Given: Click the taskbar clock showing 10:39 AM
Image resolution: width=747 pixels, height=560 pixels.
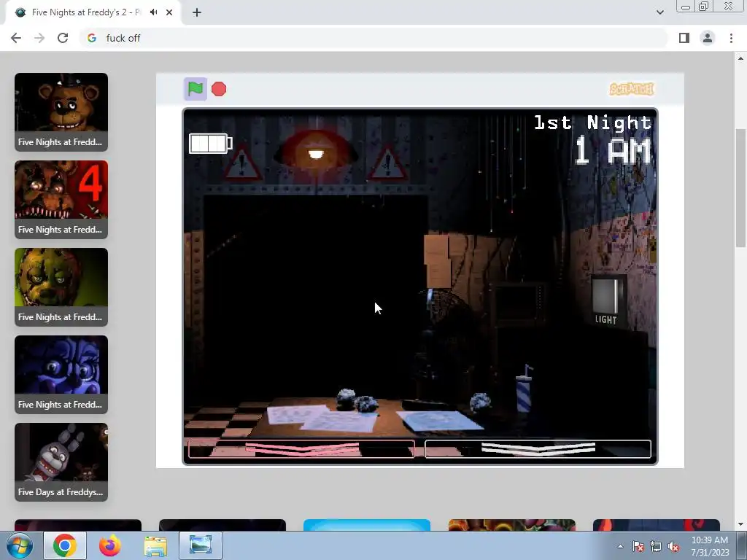Looking at the screenshot, I should click(710, 546).
